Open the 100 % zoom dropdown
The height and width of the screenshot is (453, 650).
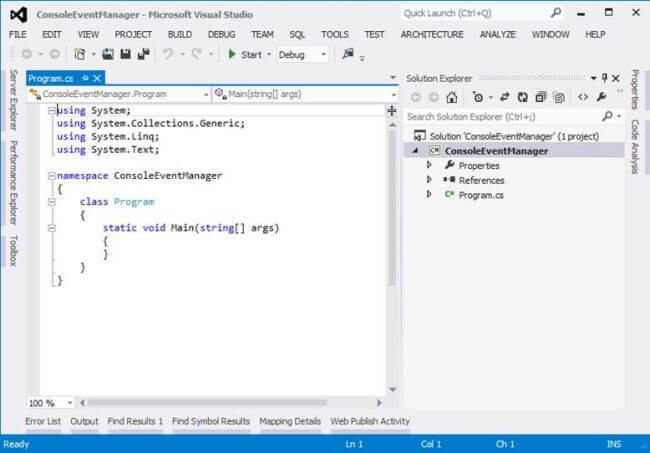point(70,402)
